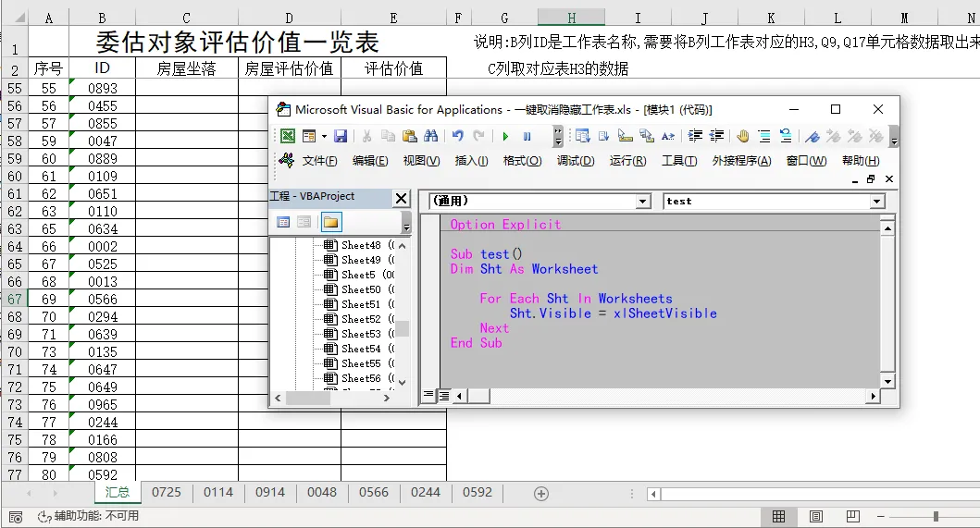The width and height of the screenshot is (980, 528).
Task: Open the test procedure dropdown
Action: point(877,202)
